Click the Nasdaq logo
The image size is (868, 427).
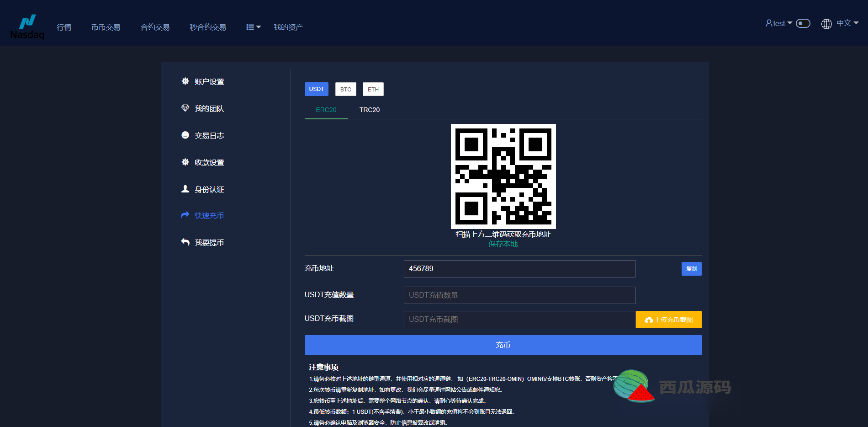27,27
